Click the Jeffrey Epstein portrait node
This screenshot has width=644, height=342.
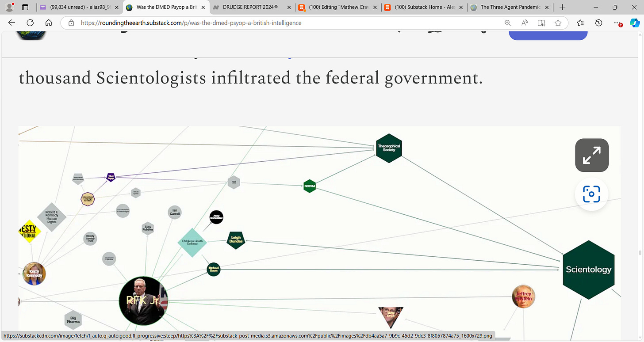tap(524, 296)
